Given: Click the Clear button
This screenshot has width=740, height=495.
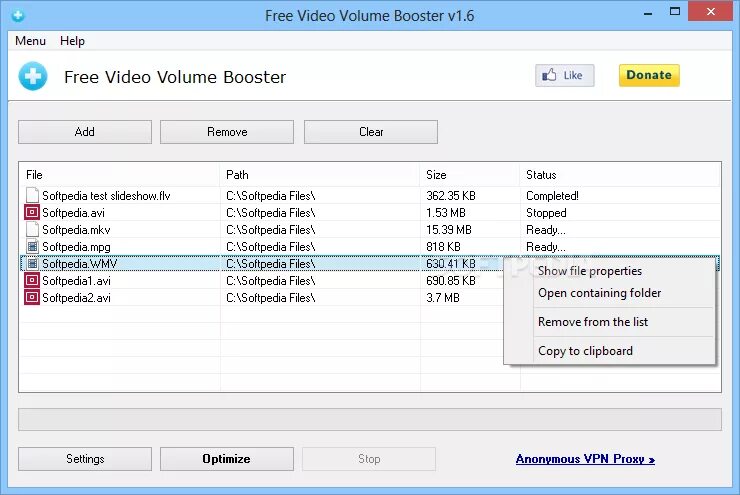Looking at the screenshot, I should pyautogui.click(x=371, y=132).
